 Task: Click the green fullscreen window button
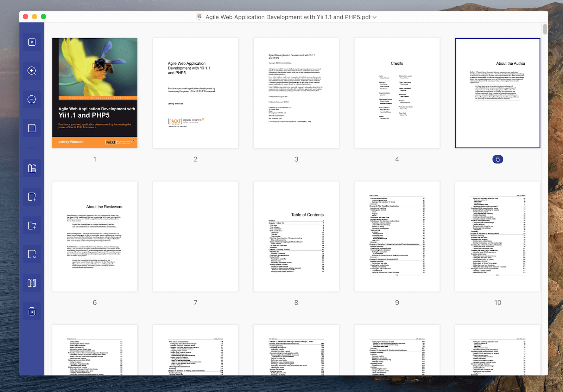tap(44, 17)
